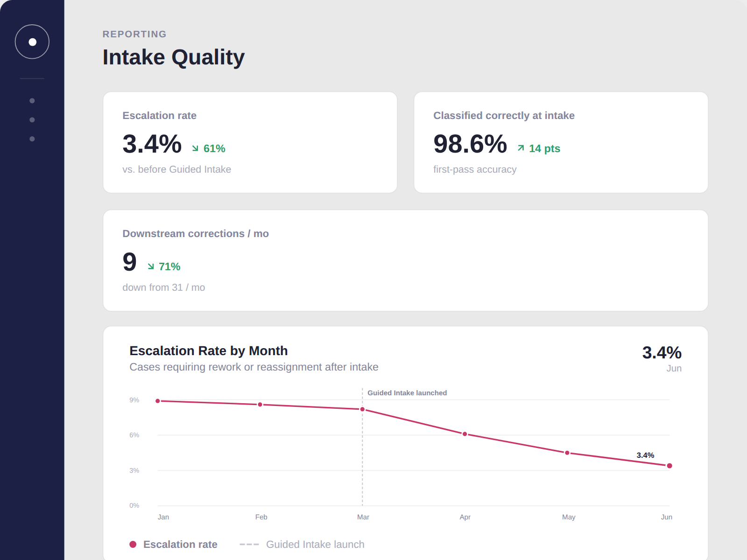Select the second sidebar navigation dot
Viewport: 747px width, 560px height.
[32, 120]
